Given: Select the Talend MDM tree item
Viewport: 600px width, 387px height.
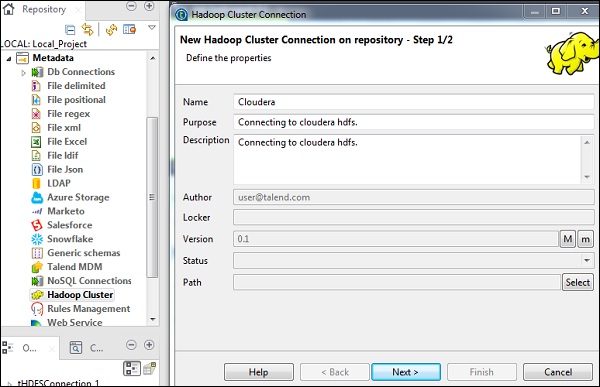Looking at the screenshot, I should 75,267.
